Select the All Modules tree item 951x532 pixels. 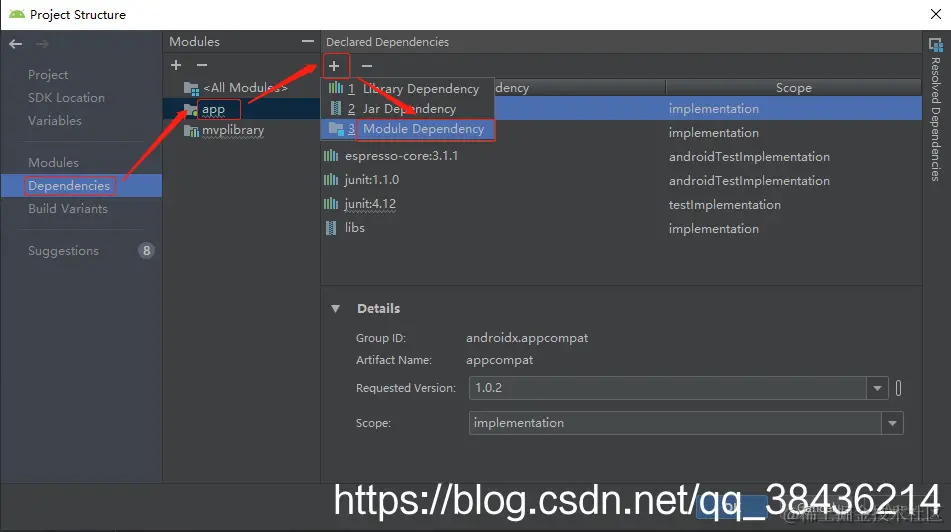pyautogui.click(x=245, y=88)
